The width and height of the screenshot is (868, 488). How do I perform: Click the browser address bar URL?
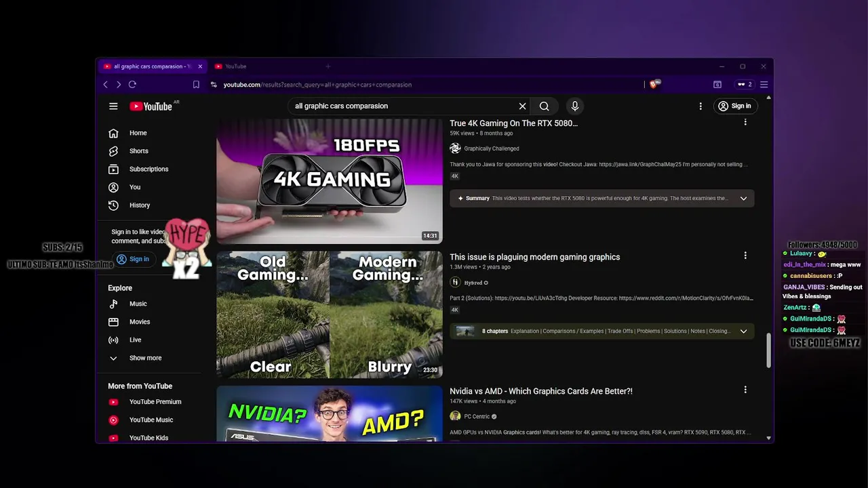318,85
